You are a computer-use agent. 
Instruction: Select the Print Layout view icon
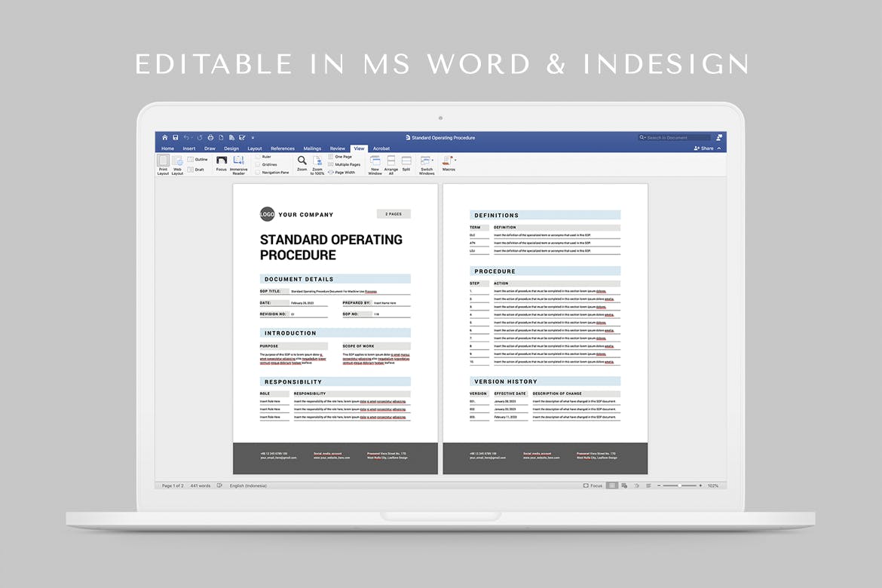click(163, 161)
